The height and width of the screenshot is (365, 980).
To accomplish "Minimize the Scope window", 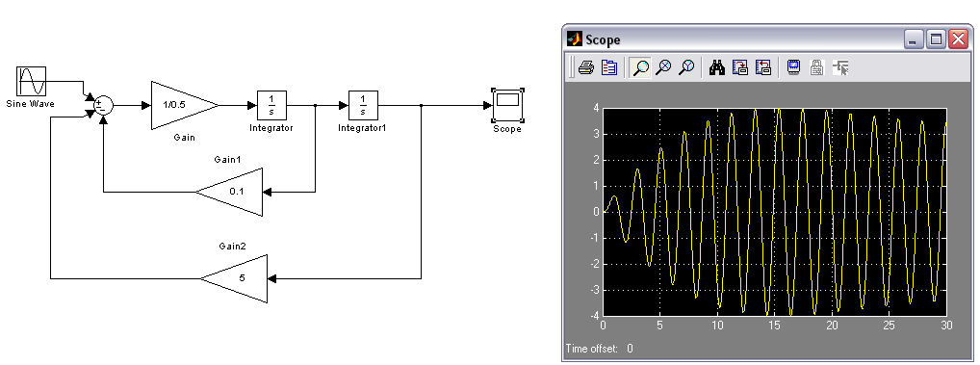I will [914, 40].
